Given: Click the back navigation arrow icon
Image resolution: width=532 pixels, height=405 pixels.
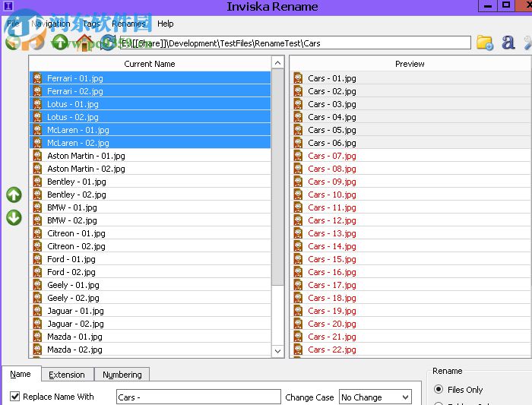Looking at the screenshot, I should 13,43.
